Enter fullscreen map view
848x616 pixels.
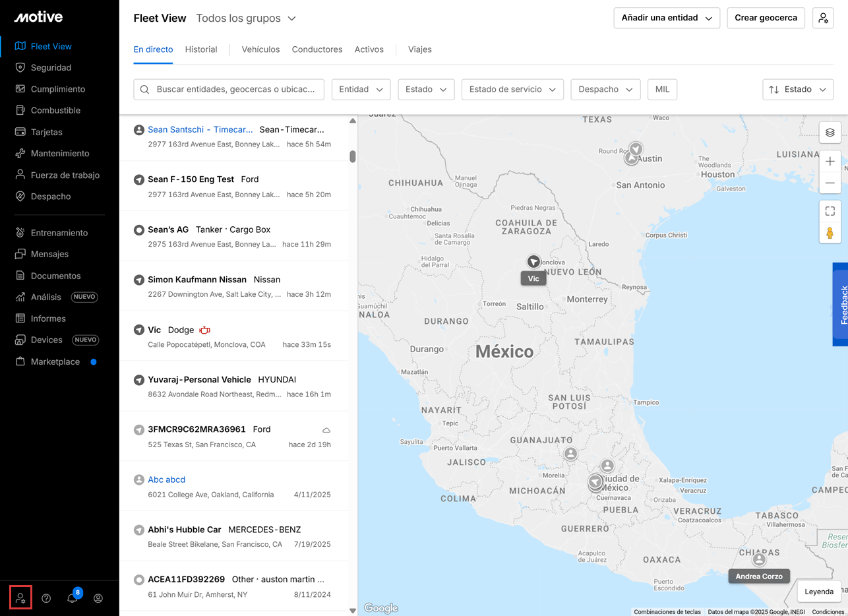point(830,211)
